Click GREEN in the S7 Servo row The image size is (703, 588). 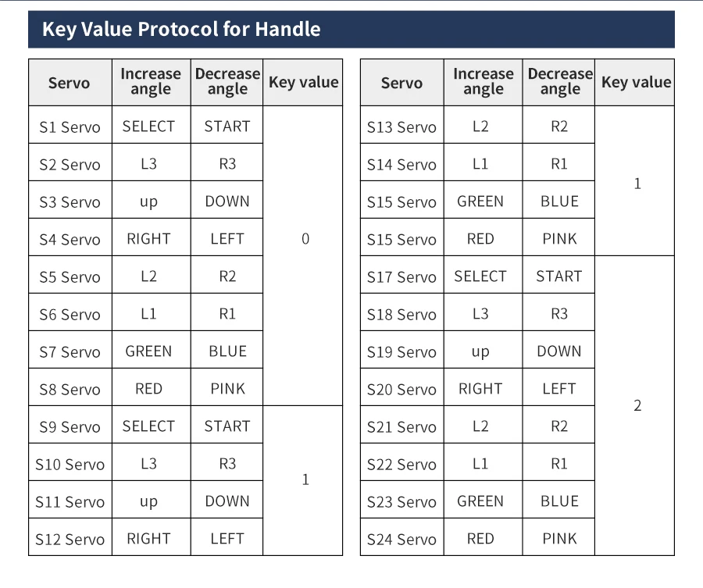tap(148, 351)
